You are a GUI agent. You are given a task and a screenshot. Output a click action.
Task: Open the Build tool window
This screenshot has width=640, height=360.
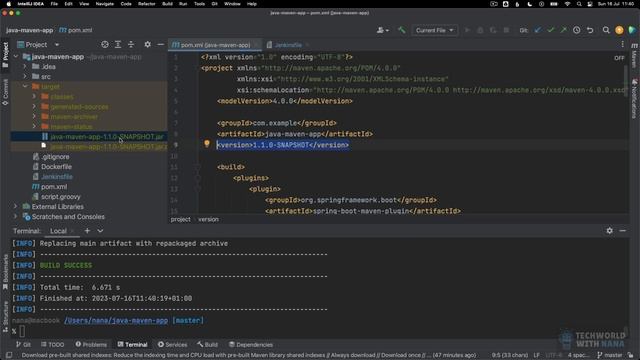pyautogui.click(x=207, y=344)
